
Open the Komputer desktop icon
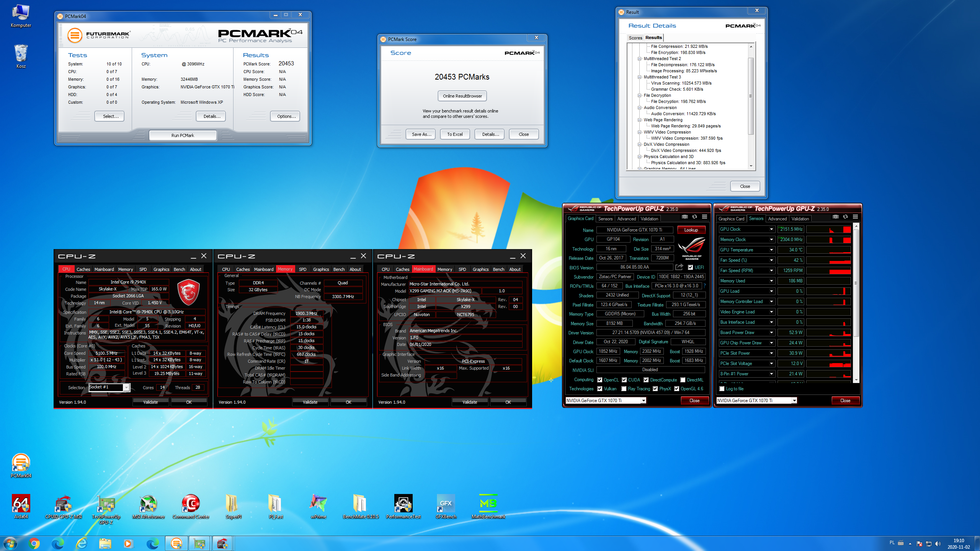[x=21, y=16]
